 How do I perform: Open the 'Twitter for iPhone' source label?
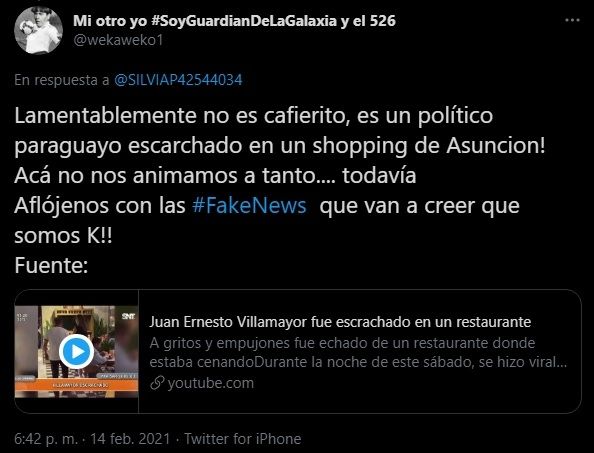[242, 439]
